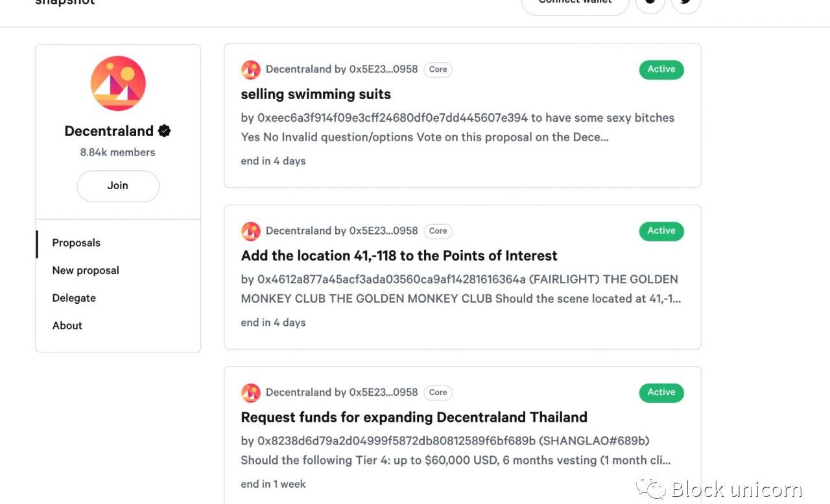Viewport: 830px width, 504px height.
Task: Click avatar icon on Points of Interest proposal
Action: click(x=251, y=231)
